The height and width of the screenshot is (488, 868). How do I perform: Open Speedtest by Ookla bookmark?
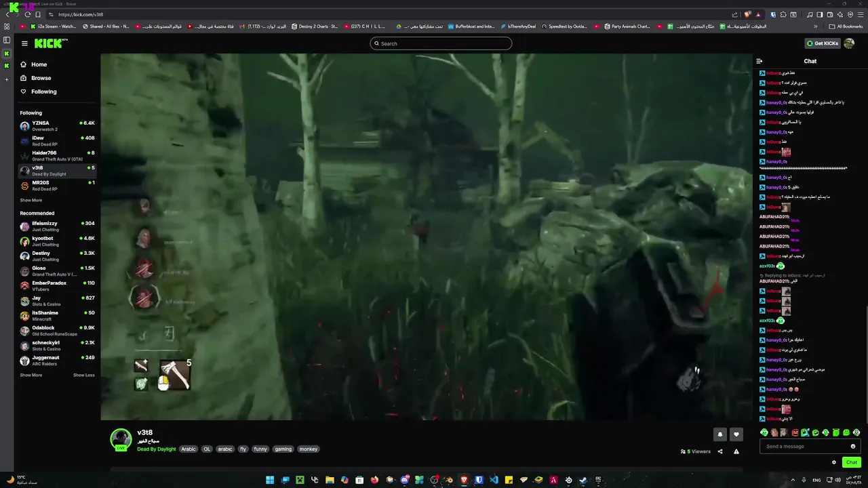click(x=564, y=26)
